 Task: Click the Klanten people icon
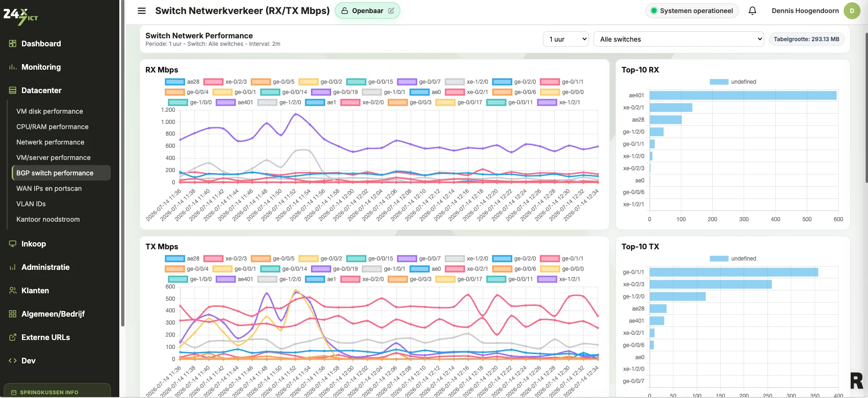(x=13, y=290)
